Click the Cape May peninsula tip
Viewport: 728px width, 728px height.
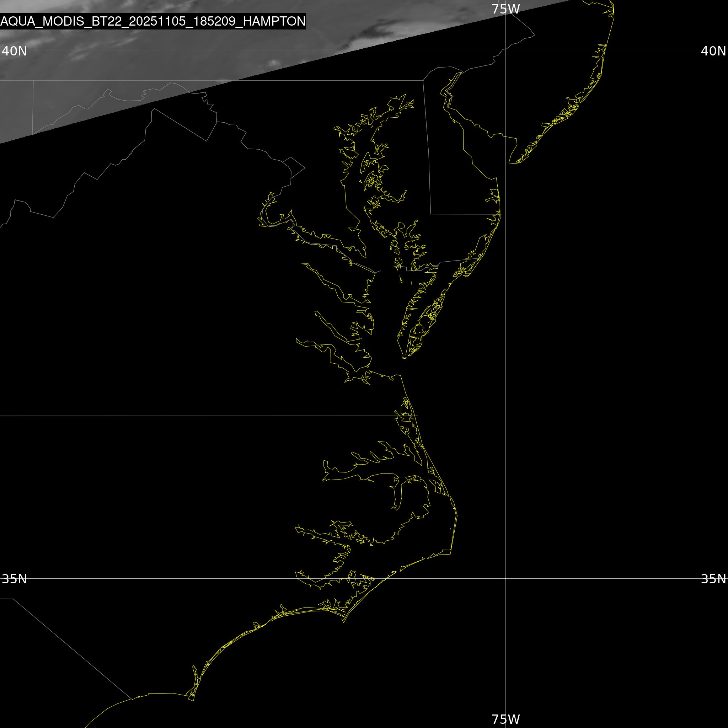(510, 163)
